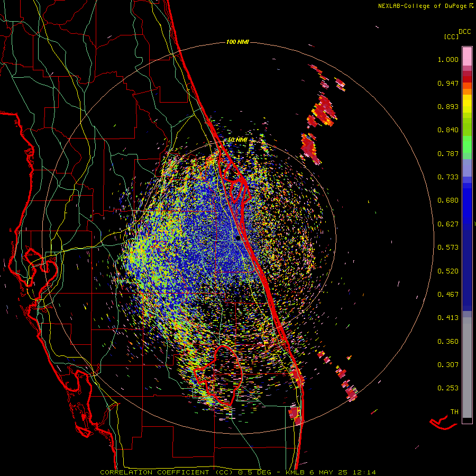The height and width of the screenshot is (476, 476).
Task: Click the black KMLB radar site dot
Action: tap(238, 239)
